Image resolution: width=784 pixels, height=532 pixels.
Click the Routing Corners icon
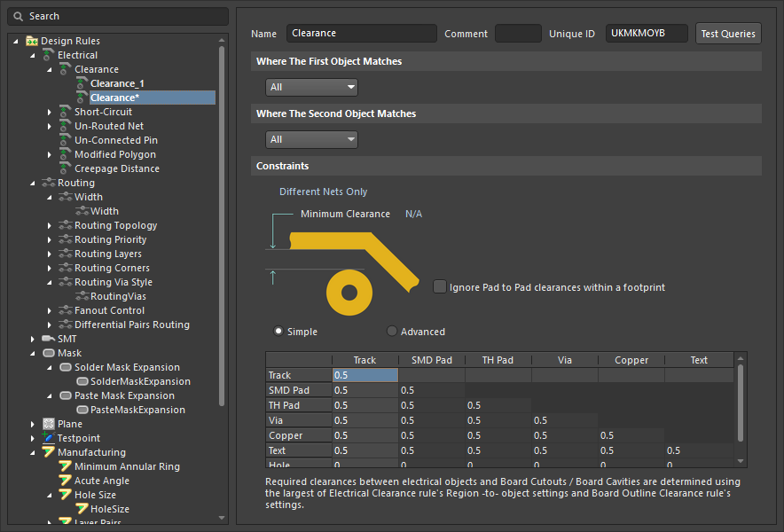pos(66,268)
